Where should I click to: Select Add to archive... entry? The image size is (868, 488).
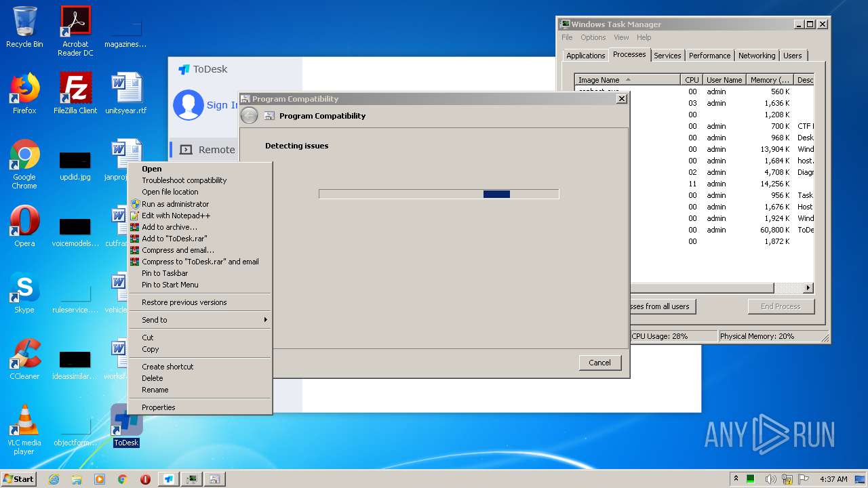(x=200, y=227)
